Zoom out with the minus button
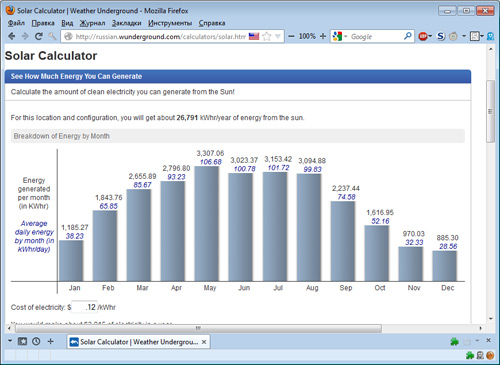 (291, 36)
